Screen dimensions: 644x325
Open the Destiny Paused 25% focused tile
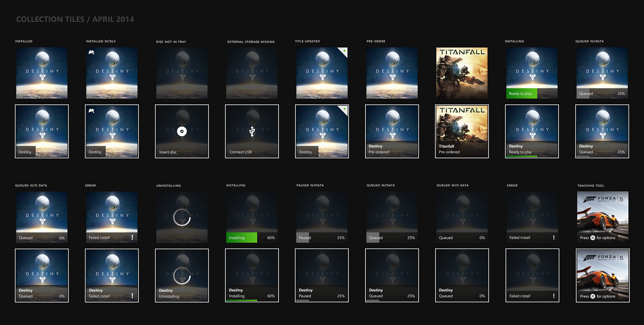pyautogui.click(x=322, y=275)
